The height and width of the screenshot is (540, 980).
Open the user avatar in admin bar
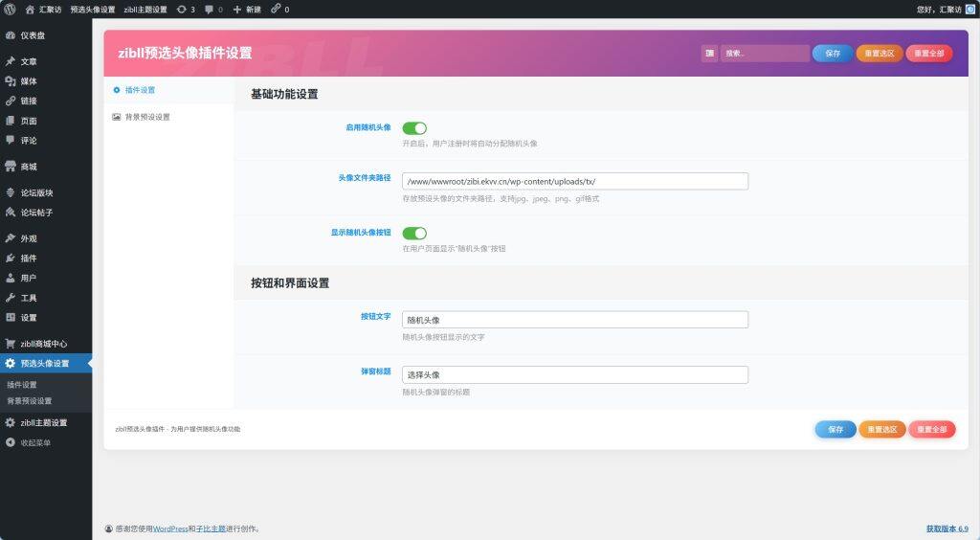[x=970, y=10]
